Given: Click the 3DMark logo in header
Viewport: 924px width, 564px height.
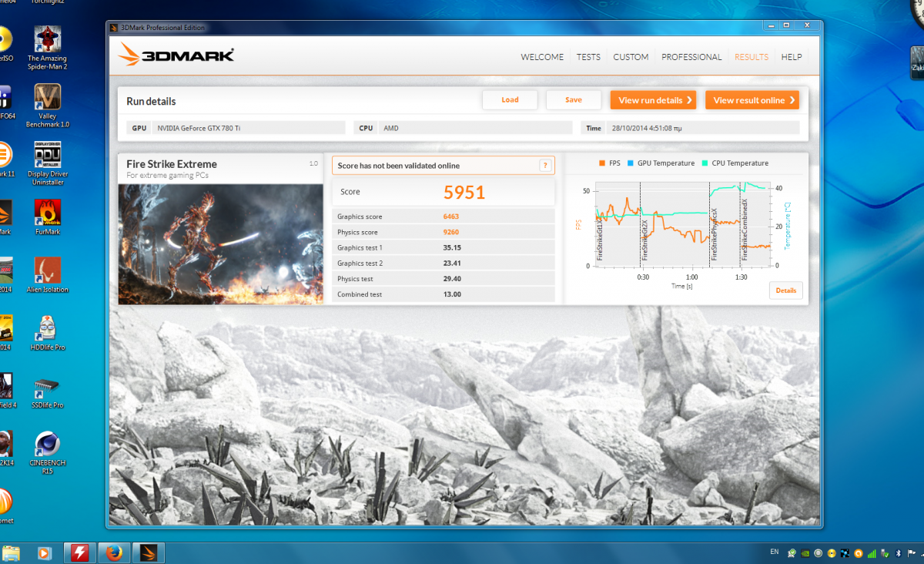Looking at the screenshot, I should (176, 55).
